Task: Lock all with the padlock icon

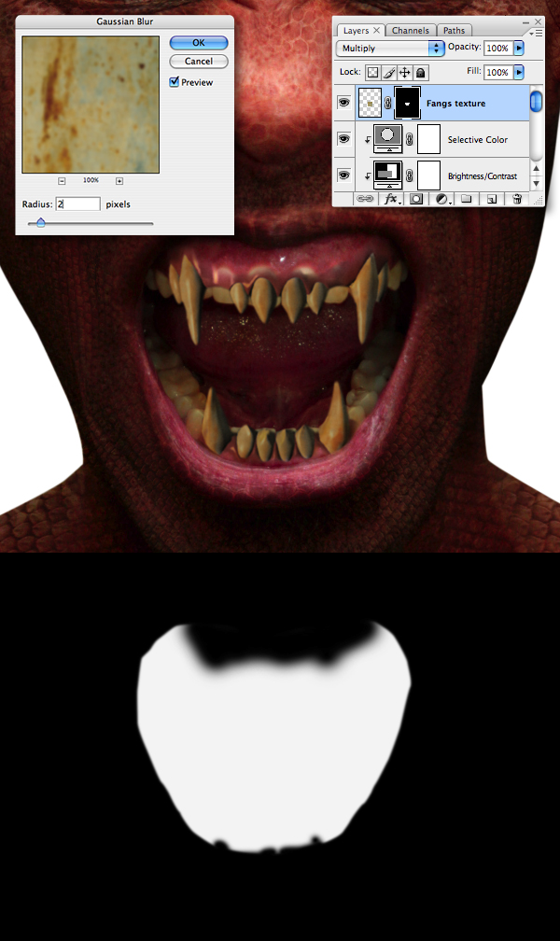Action: point(421,73)
